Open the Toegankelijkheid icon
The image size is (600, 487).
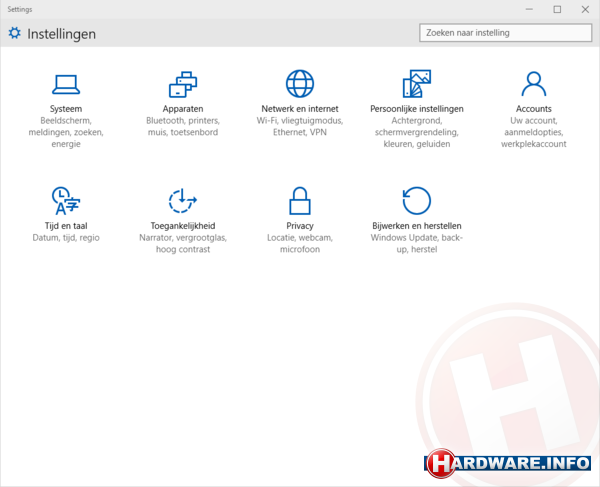tap(183, 200)
